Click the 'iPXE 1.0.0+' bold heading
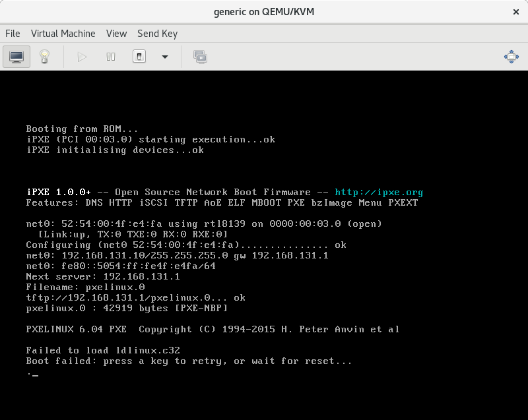The height and width of the screenshot is (420, 528). (x=59, y=193)
